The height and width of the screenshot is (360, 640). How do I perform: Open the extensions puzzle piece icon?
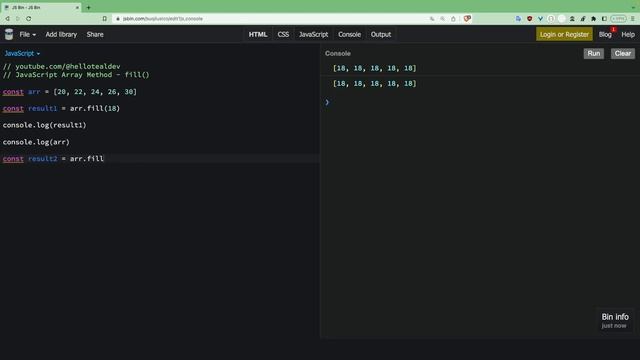(593, 19)
